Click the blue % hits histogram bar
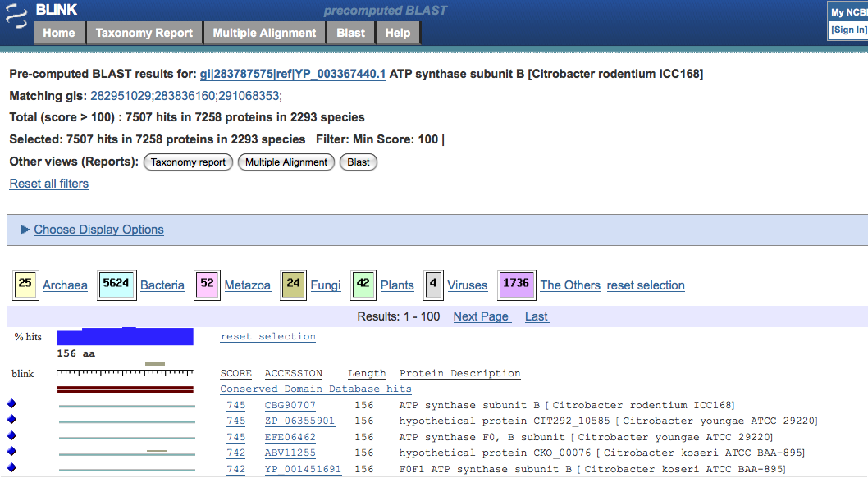The width and height of the screenshot is (868, 478). (x=125, y=336)
